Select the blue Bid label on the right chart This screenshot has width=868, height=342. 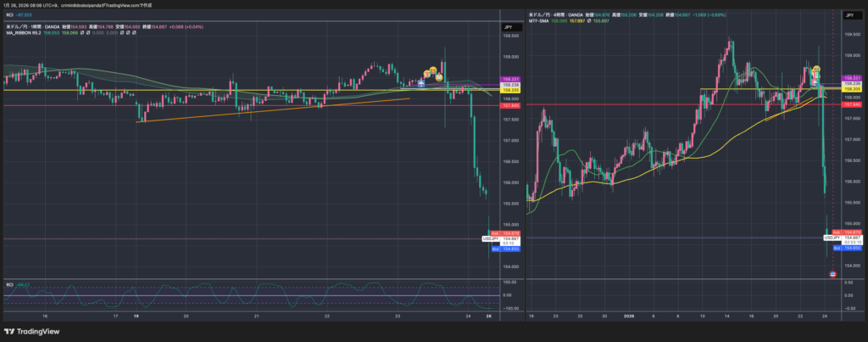837,249
